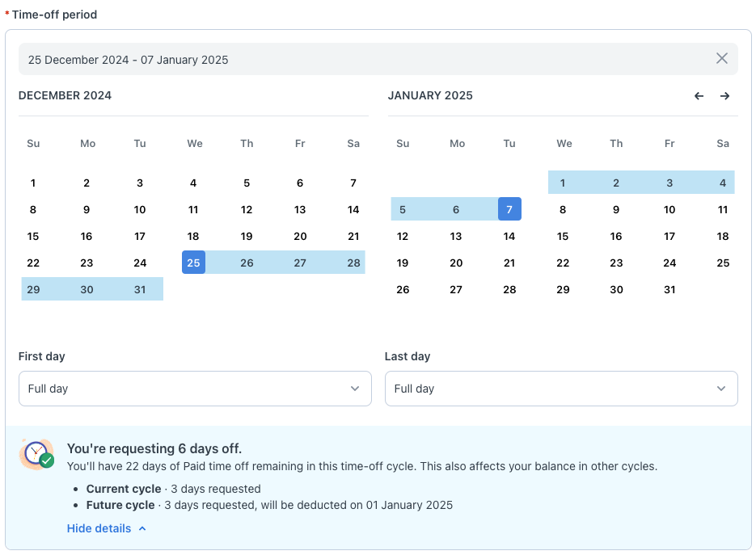
Task: Choose January 31 in the calendar
Action: click(x=669, y=289)
